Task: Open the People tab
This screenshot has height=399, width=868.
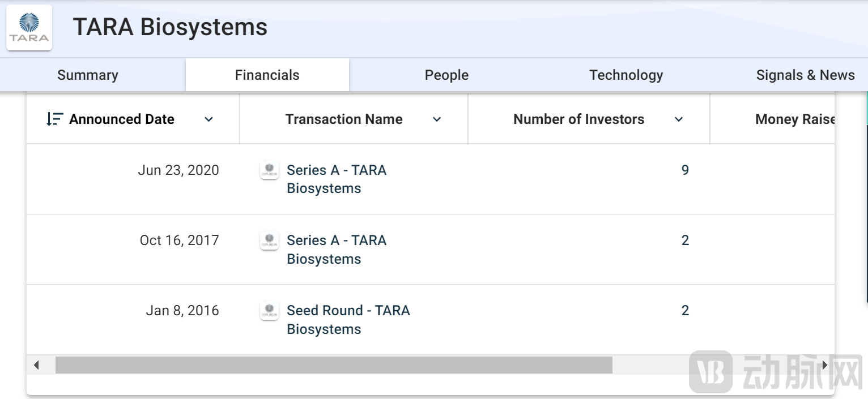Action: click(x=446, y=75)
